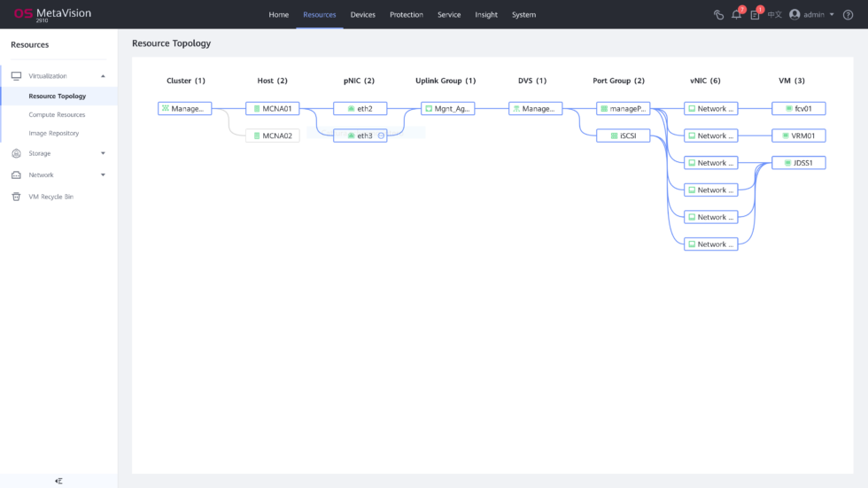Viewport: 868px width, 488px height.
Task: Click the Storage sidebar icon
Action: click(x=17, y=153)
